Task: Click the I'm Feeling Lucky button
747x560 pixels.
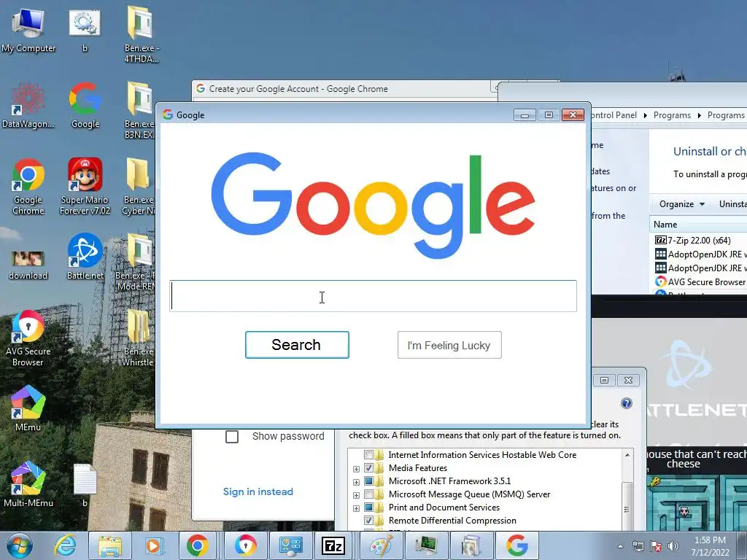Action: (x=449, y=345)
